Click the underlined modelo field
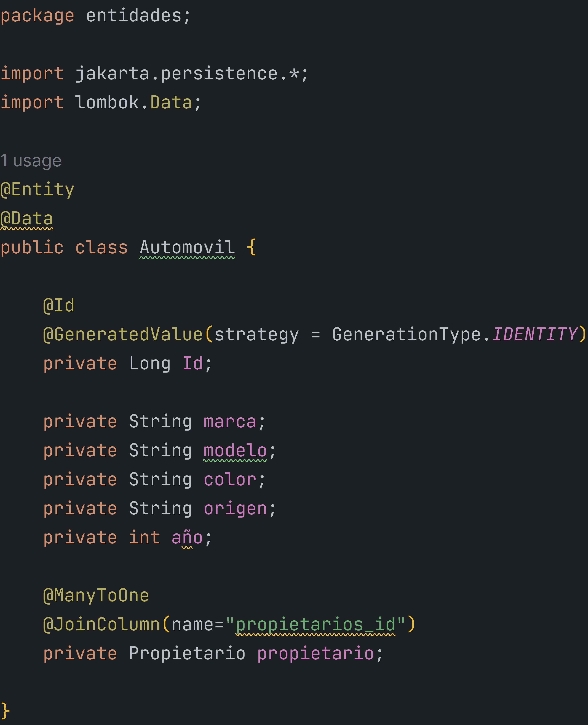Viewport: 588px width, 725px height. pyautogui.click(x=235, y=451)
